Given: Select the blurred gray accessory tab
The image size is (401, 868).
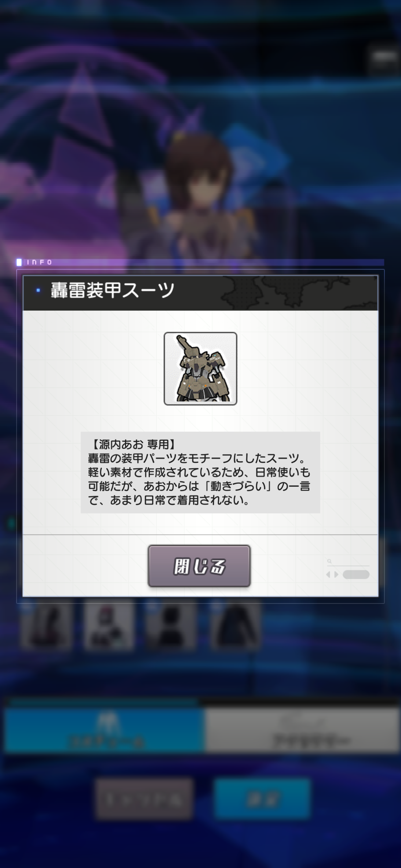Looking at the screenshot, I should point(302,730).
